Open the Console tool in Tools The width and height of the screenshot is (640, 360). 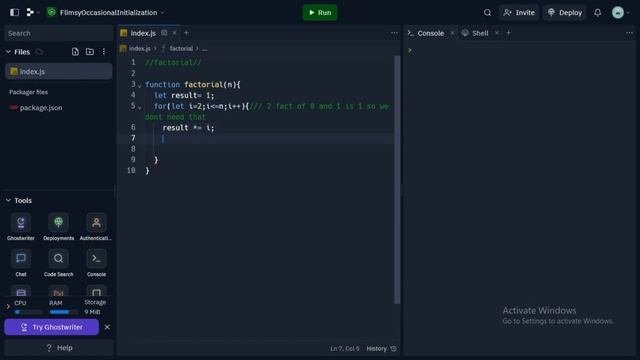(96, 263)
